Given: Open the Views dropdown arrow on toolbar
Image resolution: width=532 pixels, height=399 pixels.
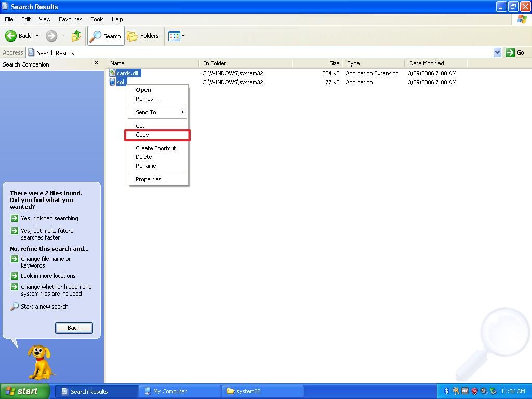Looking at the screenshot, I should [x=182, y=36].
